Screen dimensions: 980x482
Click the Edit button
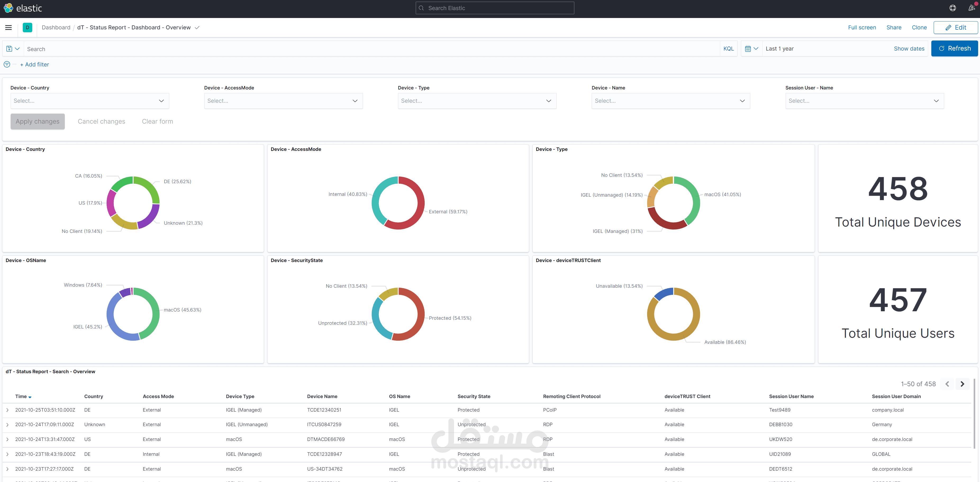[x=955, y=28]
